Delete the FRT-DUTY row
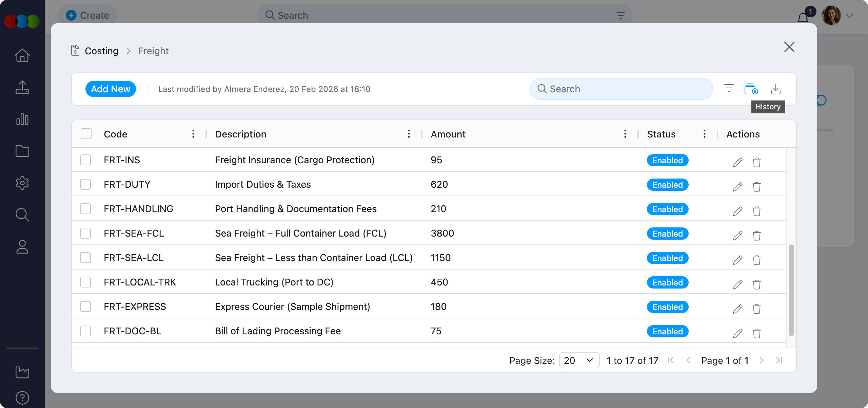The width and height of the screenshot is (868, 408). 756,187
